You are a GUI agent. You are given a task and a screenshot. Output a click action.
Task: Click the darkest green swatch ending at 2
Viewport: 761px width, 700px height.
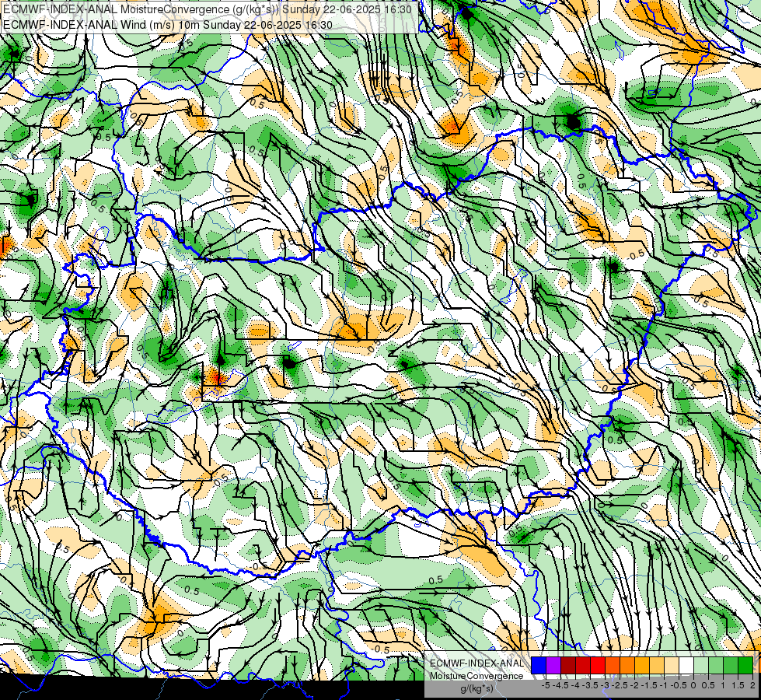coord(745,665)
